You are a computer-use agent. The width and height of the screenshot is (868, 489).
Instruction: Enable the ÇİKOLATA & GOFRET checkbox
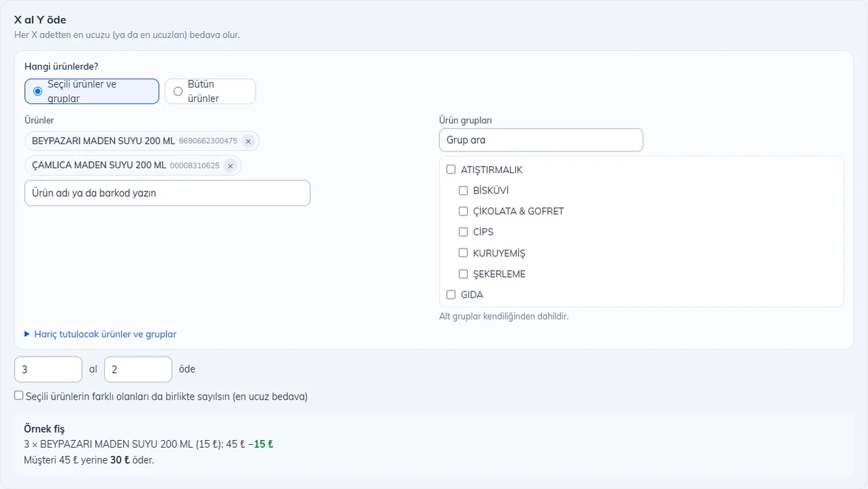click(x=464, y=211)
